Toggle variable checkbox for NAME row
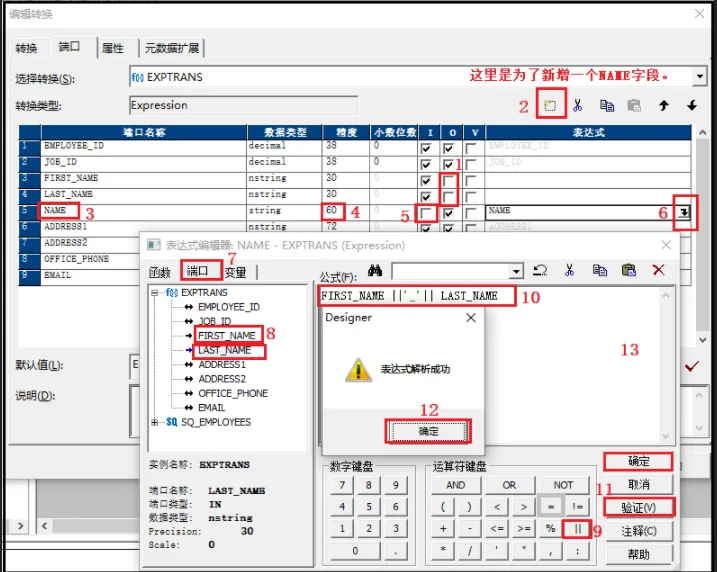 pyautogui.click(x=471, y=213)
